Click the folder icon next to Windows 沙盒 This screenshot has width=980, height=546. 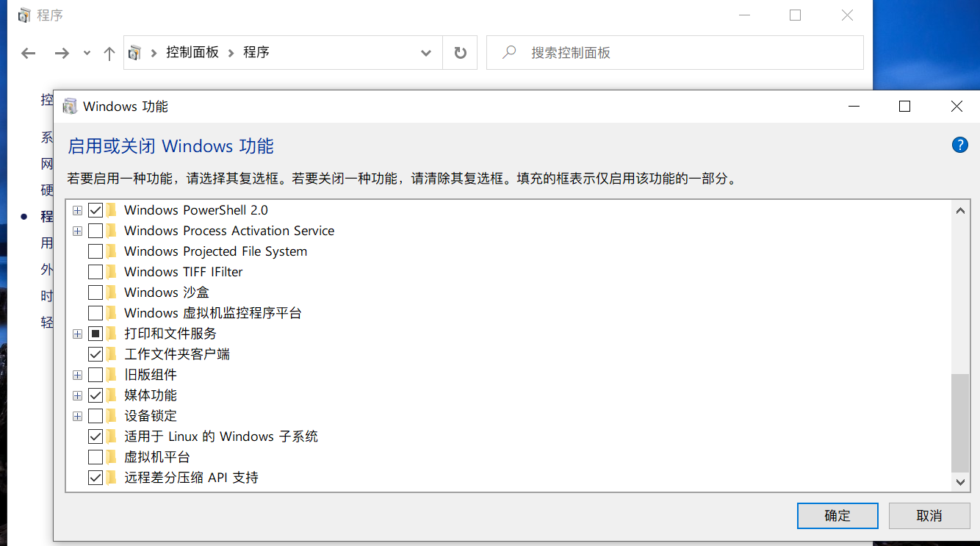coord(112,292)
